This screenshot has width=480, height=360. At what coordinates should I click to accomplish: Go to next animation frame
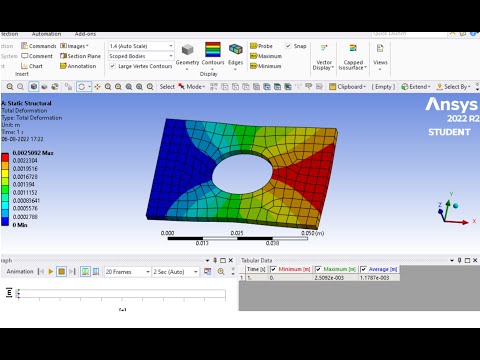coord(72,272)
